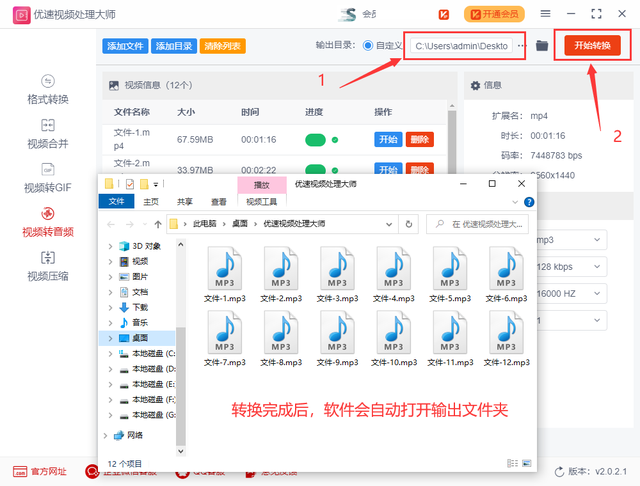Click 开始 button for 文件-1.mp4 row
640x486 pixels.
(x=388, y=140)
